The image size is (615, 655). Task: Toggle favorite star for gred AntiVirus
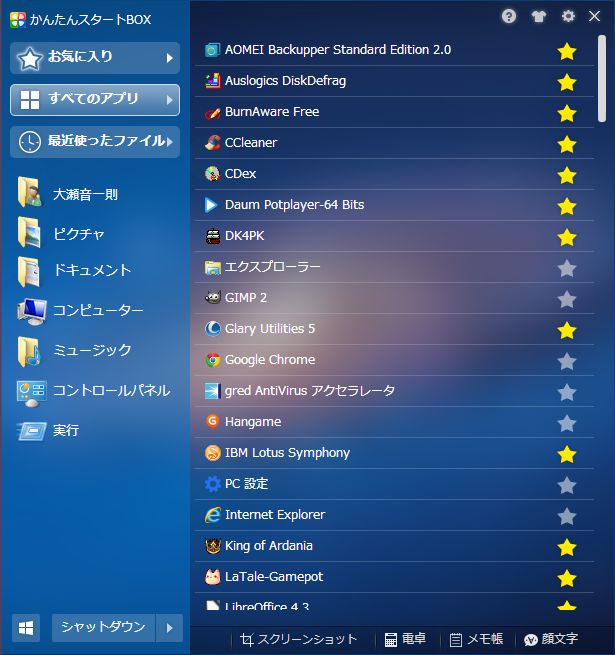567,392
